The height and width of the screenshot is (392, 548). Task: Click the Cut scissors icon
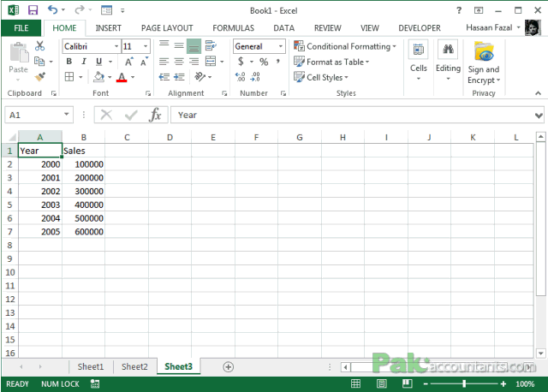pyautogui.click(x=40, y=45)
